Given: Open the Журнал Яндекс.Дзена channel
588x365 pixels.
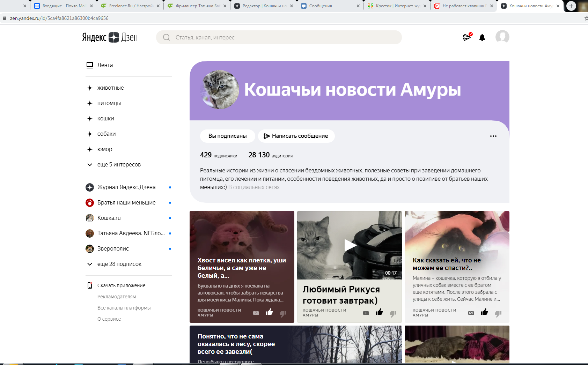Looking at the screenshot, I should [126, 187].
